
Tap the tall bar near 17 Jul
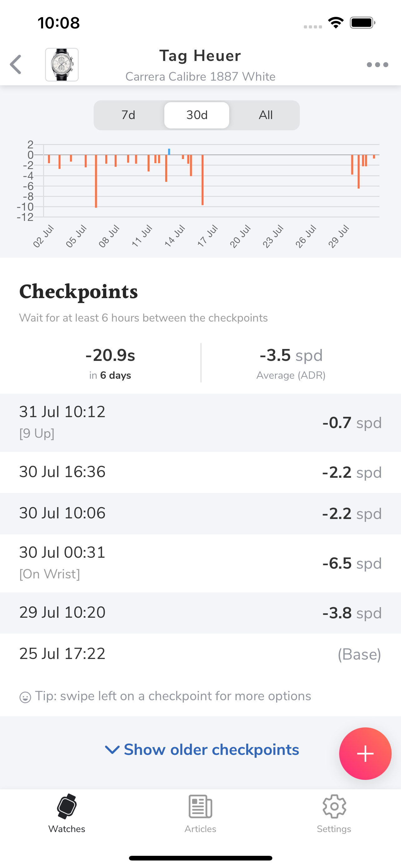coord(202,180)
